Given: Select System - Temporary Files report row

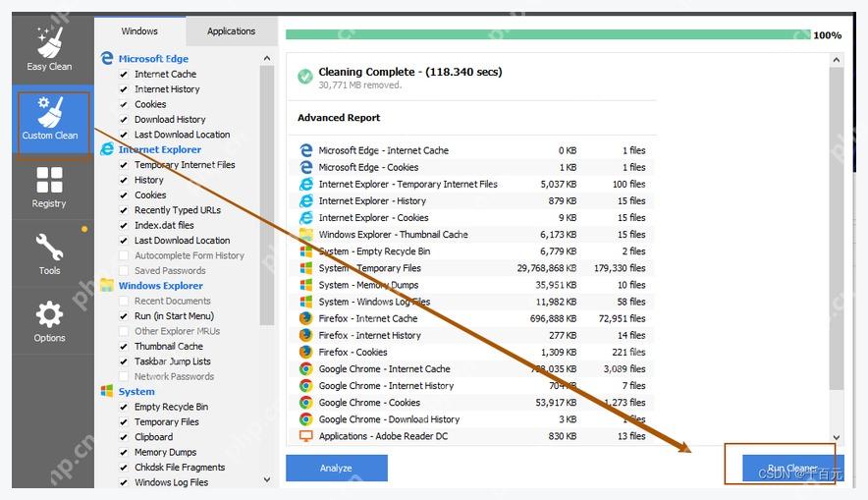Looking at the screenshot, I should (471, 268).
